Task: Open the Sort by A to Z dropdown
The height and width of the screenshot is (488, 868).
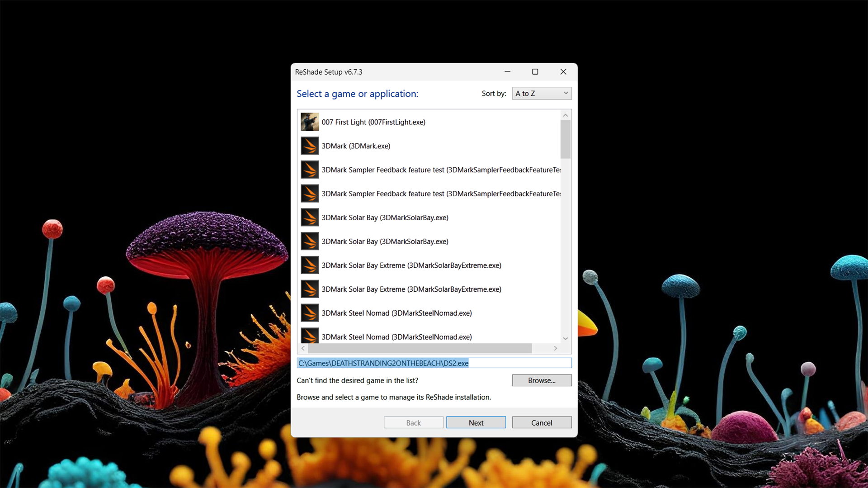Action: [x=542, y=93]
